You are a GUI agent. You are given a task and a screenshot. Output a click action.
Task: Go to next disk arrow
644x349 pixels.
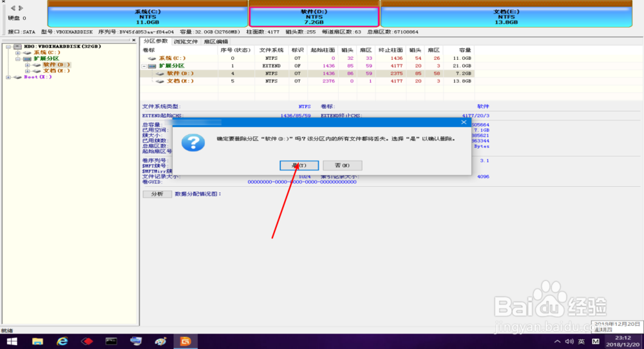21,8
